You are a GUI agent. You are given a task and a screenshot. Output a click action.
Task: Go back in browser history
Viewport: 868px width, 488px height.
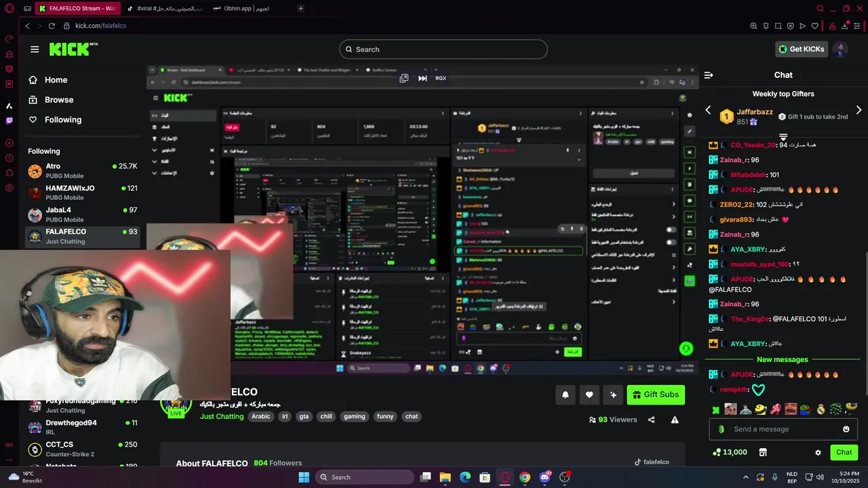27,26
